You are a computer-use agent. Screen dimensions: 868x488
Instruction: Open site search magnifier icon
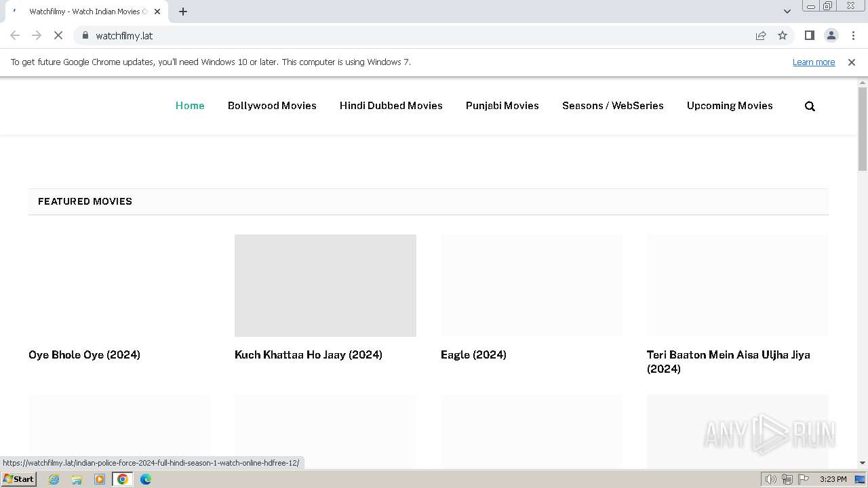(x=810, y=106)
